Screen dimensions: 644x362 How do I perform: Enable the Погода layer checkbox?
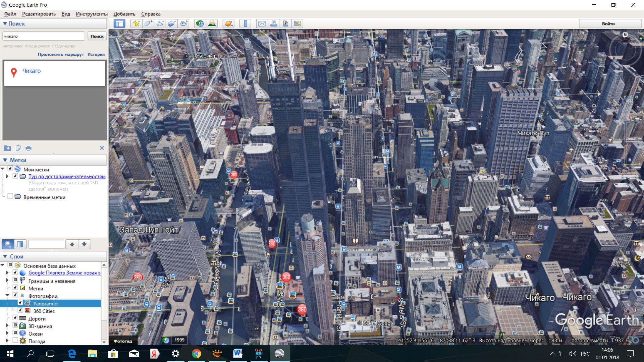pos(15,341)
